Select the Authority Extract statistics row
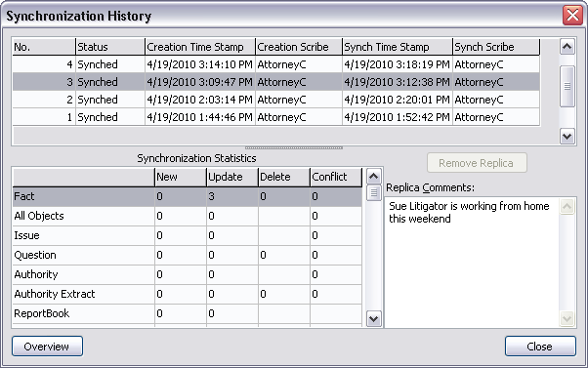 coord(188,294)
